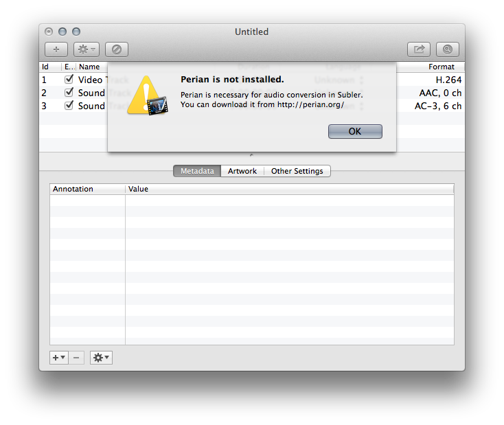Click the remove annotation minus button

pyautogui.click(x=76, y=358)
